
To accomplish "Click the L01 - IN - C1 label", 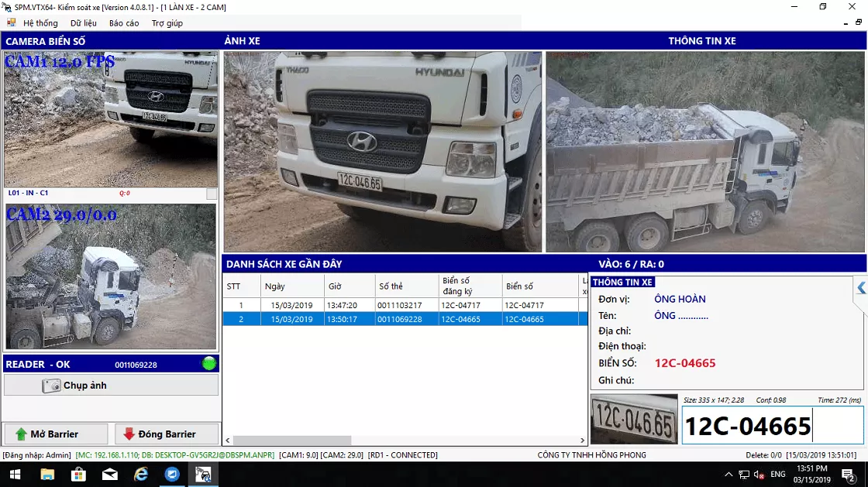I will pos(28,193).
